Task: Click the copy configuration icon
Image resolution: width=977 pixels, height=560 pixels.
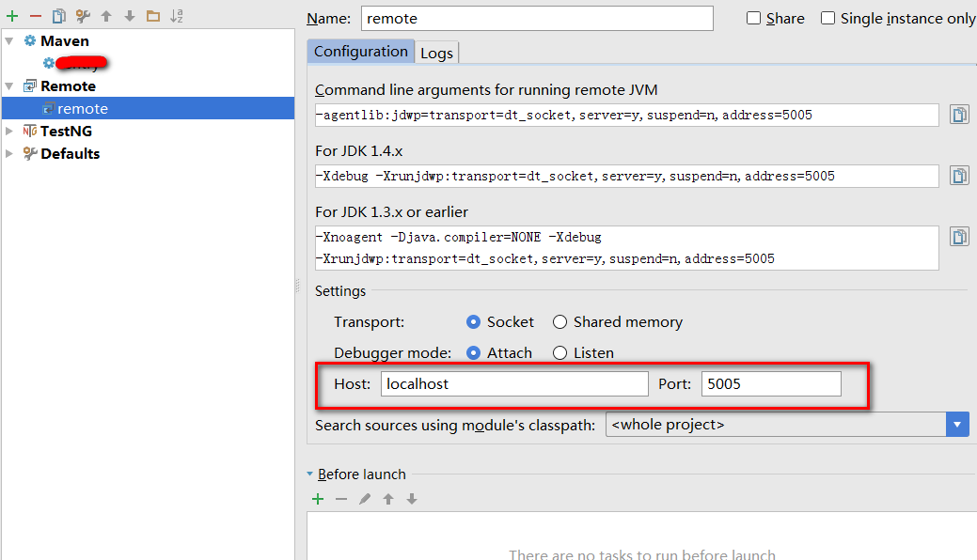Action: tap(59, 16)
